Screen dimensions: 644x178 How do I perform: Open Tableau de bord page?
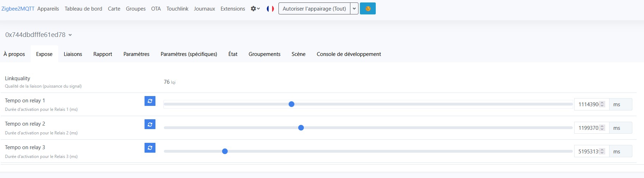pos(84,9)
